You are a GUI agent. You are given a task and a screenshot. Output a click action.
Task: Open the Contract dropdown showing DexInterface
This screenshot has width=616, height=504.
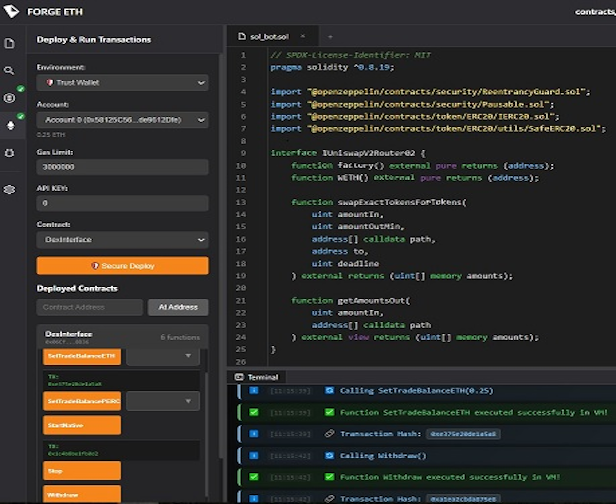click(122, 240)
